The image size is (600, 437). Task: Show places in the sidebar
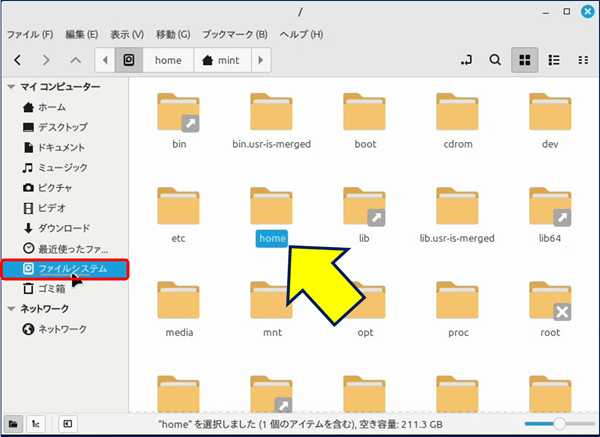tap(13, 424)
